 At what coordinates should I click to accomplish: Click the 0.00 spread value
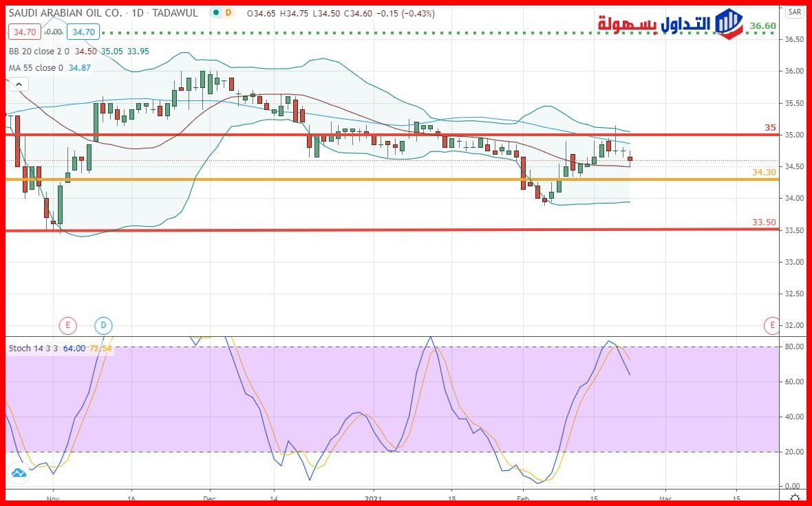pos(54,32)
